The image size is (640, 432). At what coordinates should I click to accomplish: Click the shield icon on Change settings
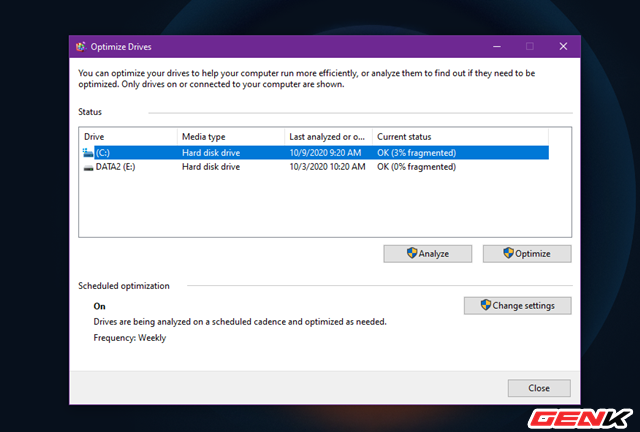click(x=486, y=305)
